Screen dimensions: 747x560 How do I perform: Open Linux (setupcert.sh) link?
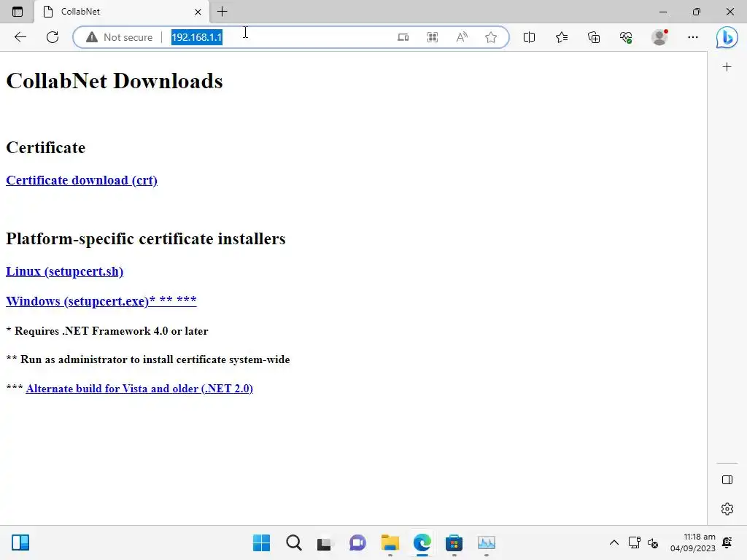pos(64,271)
